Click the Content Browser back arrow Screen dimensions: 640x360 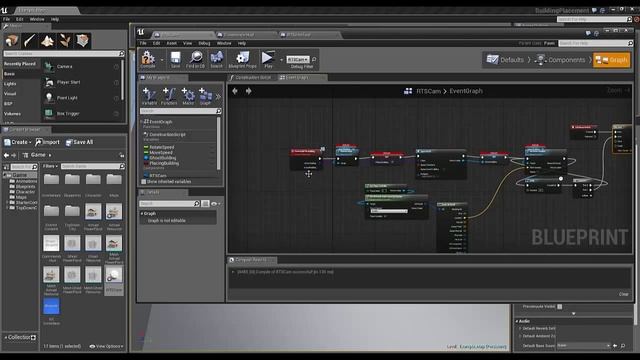click(x=6, y=155)
